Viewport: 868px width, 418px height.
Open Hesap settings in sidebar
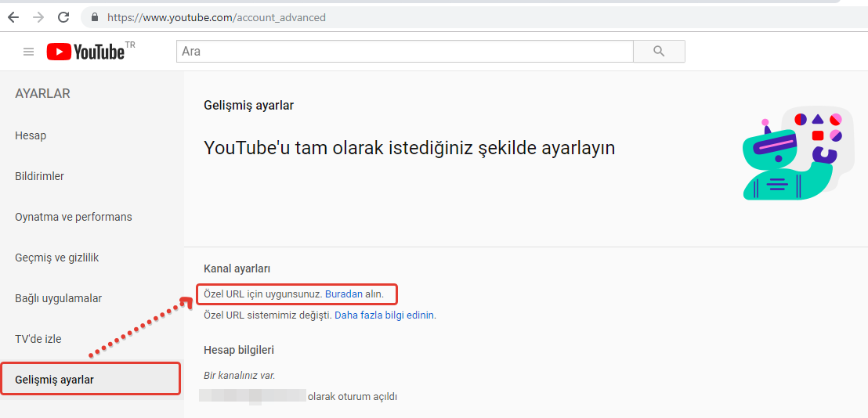(x=31, y=135)
